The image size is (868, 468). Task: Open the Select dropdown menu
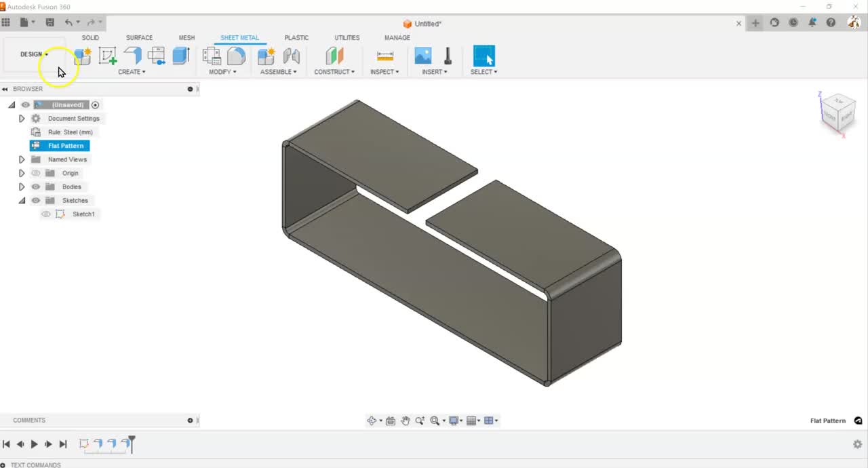[484, 71]
